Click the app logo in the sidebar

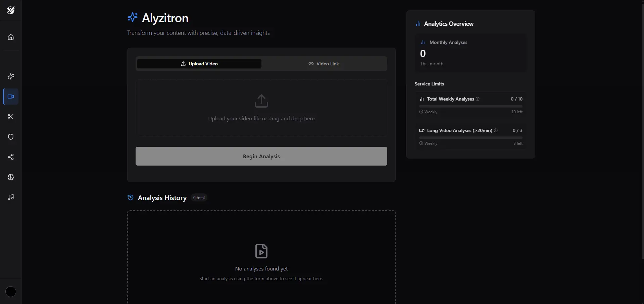11,10
